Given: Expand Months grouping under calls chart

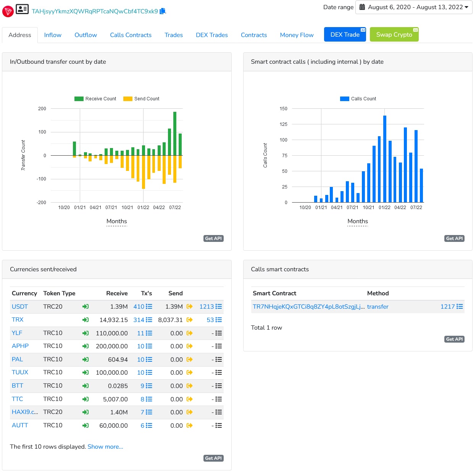Looking at the screenshot, I should click(358, 221).
